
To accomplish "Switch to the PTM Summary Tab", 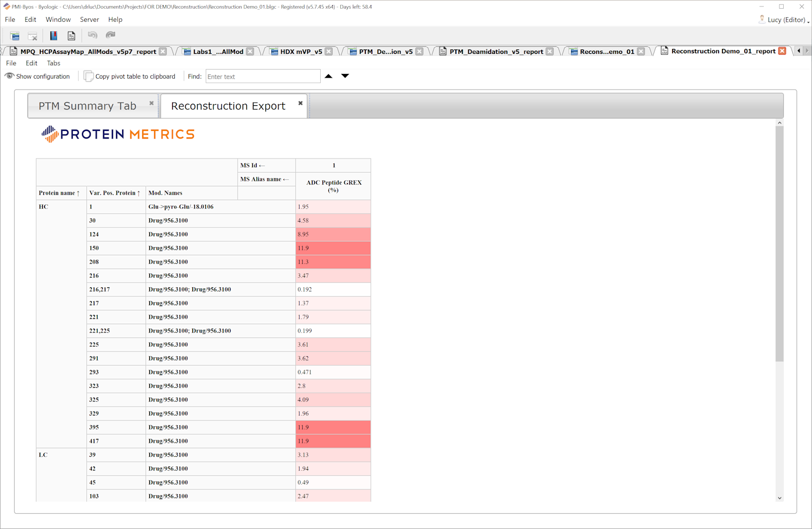I will point(87,106).
